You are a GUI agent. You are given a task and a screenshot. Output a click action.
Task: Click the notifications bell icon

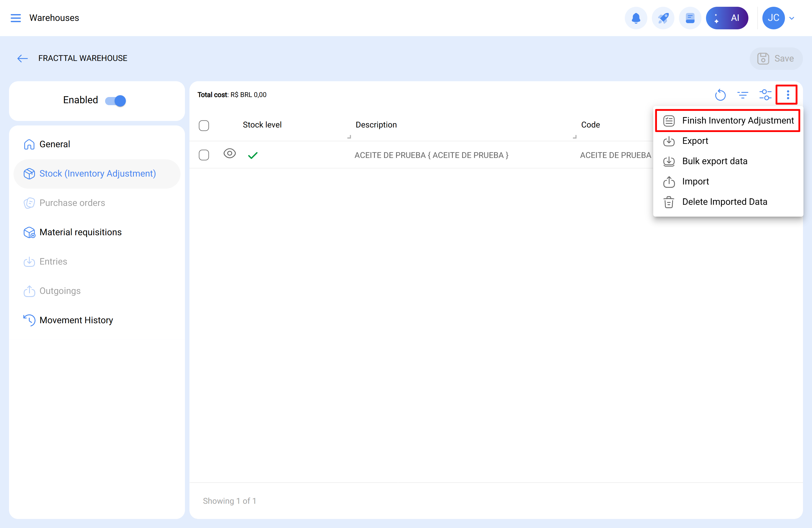click(636, 18)
